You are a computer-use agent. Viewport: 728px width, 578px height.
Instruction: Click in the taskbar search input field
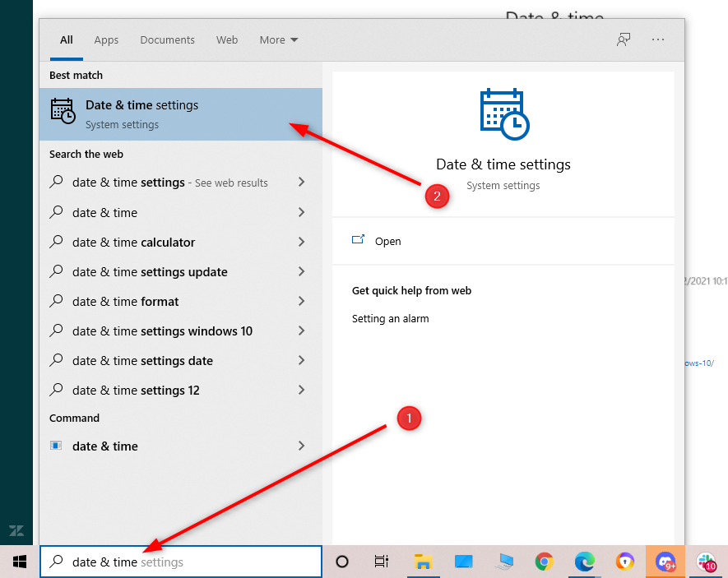click(181, 562)
